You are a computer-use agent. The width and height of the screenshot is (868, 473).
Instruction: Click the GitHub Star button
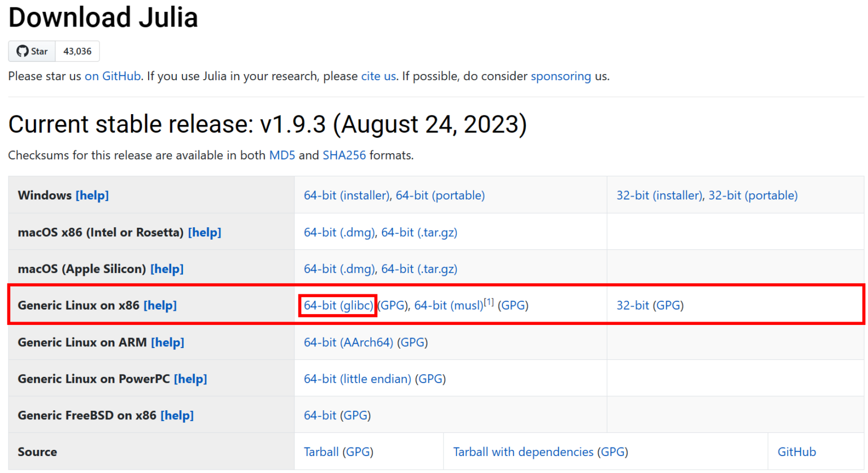click(32, 51)
